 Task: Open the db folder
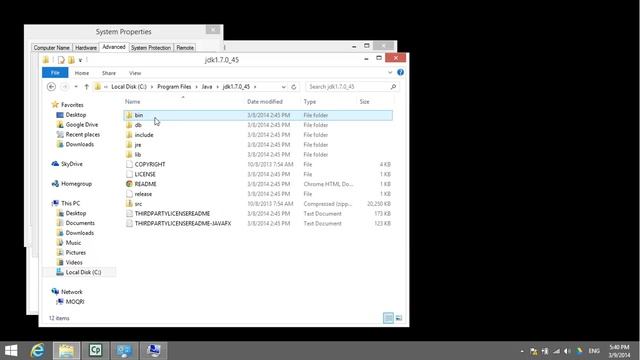[258, 125]
